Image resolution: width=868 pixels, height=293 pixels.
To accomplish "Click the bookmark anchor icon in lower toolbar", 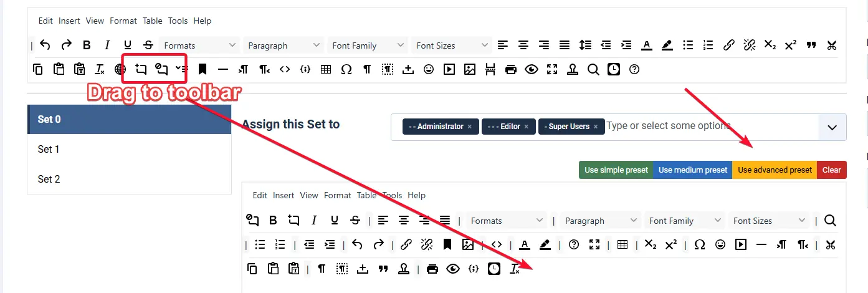I will click(447, 244).
